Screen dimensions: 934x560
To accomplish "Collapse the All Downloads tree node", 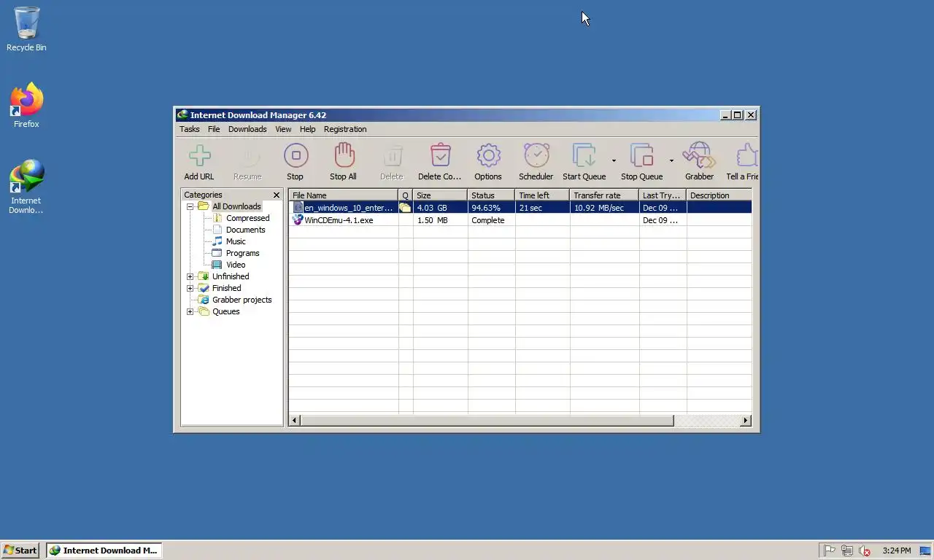I will (x=190, y=206).
